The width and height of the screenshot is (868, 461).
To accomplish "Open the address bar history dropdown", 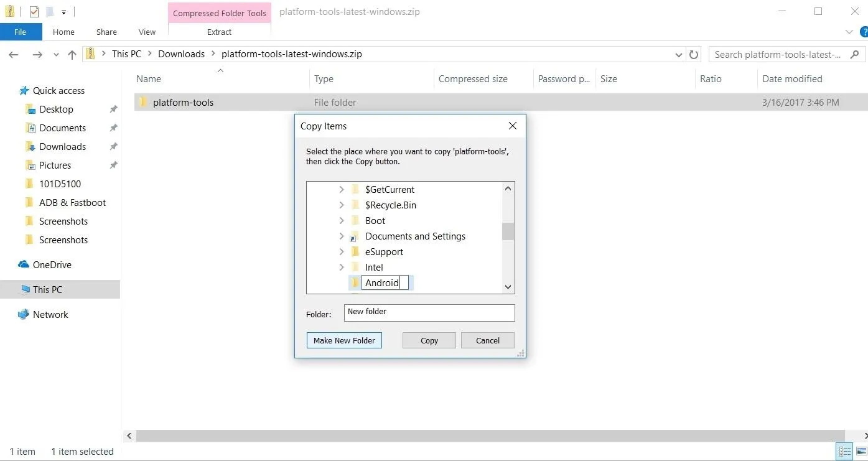I will click(x=679, y=55).
